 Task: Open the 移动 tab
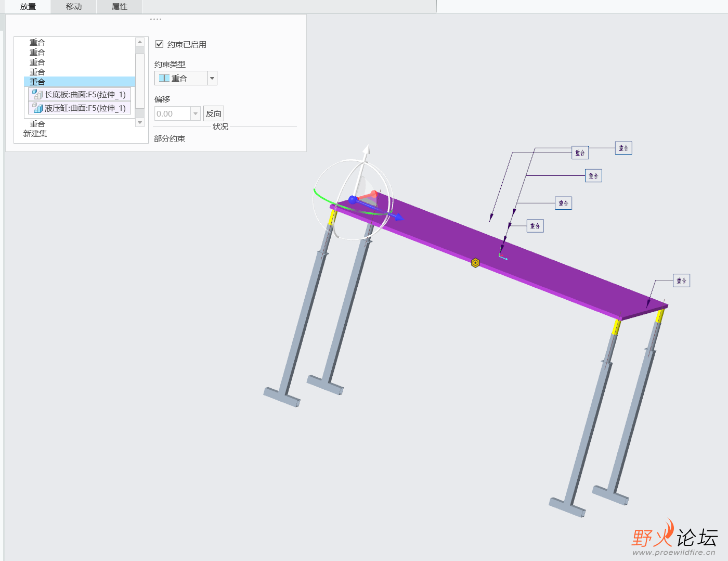[x=74, y=7]
